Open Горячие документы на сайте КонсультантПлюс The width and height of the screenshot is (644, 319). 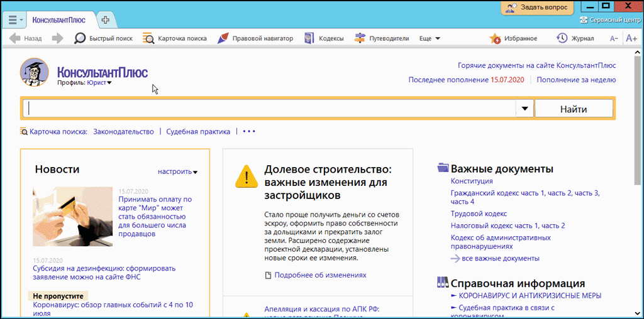coord(537,65)
